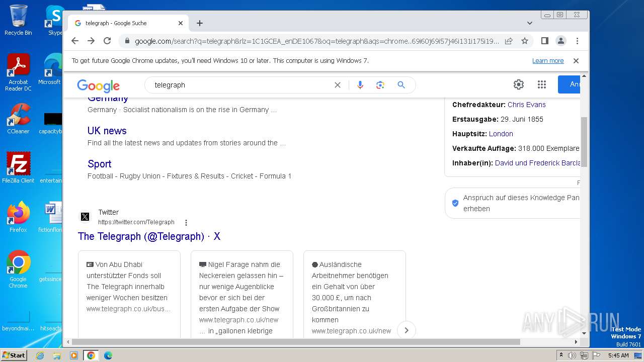
Task: Open the Recycle Bin on the desktop
Action: point(18,20)
